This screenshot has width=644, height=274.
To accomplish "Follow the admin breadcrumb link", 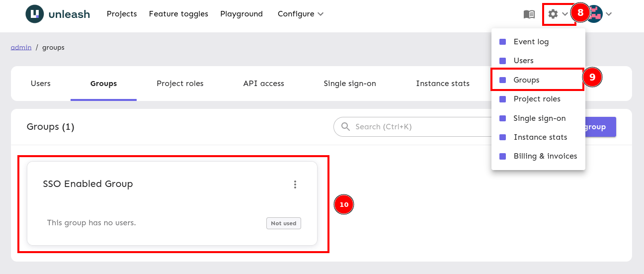I will [21, 47].
